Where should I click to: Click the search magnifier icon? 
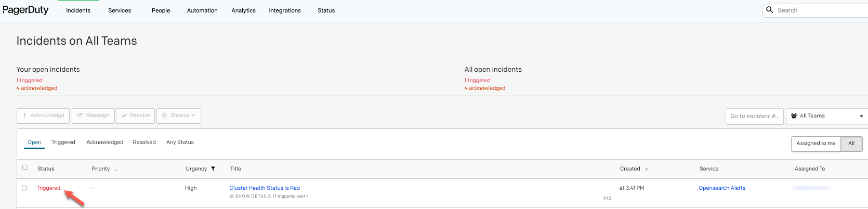click(770, 10)
